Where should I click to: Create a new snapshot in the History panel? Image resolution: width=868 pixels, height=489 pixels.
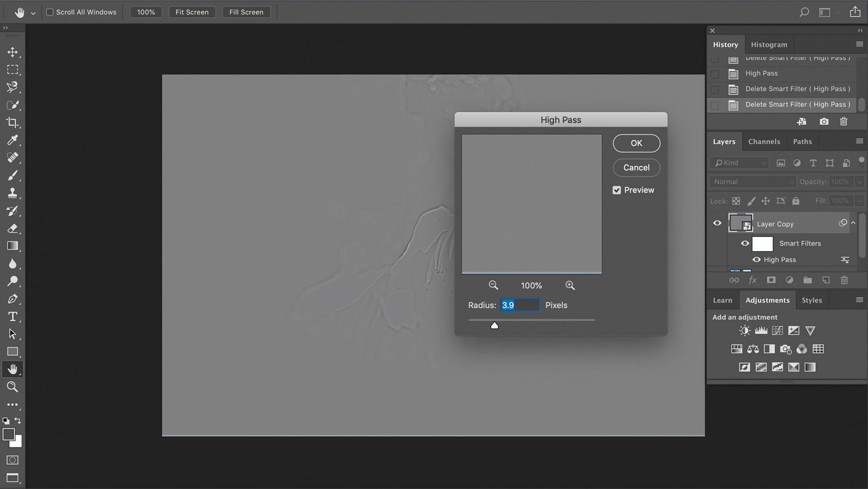(x=824, y=121)
